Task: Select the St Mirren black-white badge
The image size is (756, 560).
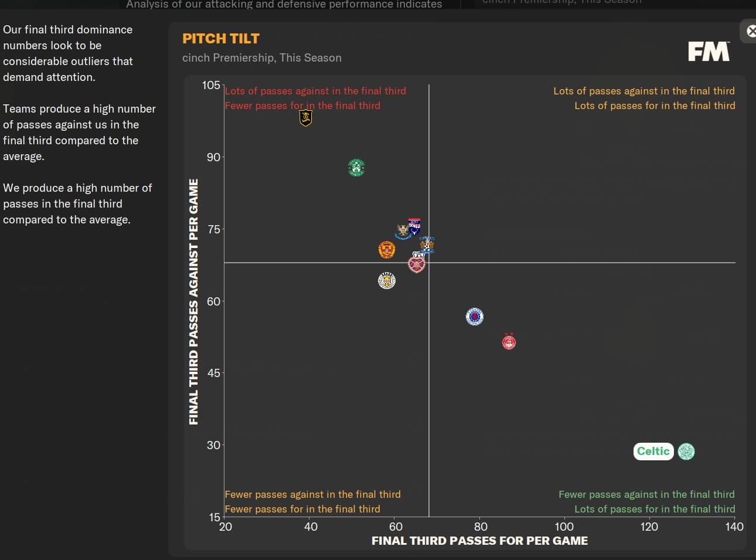Action: 387,281
